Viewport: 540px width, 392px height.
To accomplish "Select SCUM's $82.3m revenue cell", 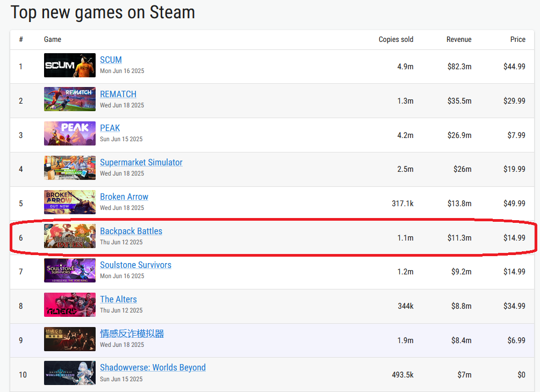I will (459, 67).
